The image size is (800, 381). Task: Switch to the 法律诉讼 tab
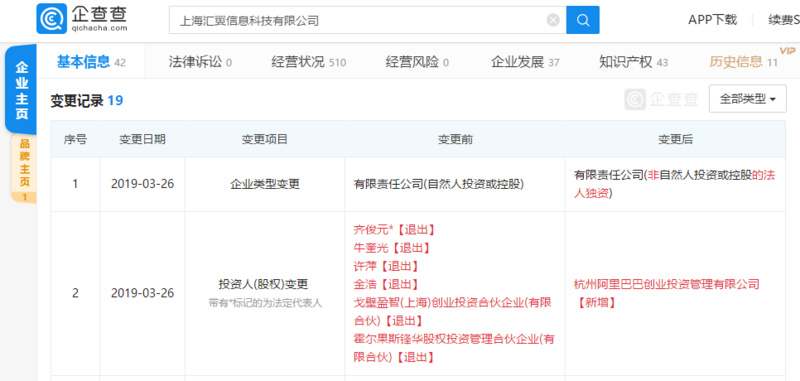point(199,62)
